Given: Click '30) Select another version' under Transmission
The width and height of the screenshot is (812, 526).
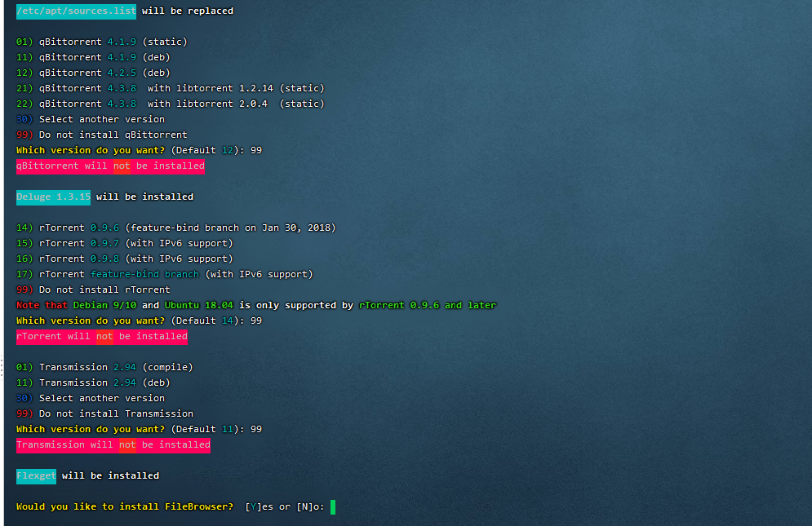Looking at the screenshot, I should click(x=91, y=398).
